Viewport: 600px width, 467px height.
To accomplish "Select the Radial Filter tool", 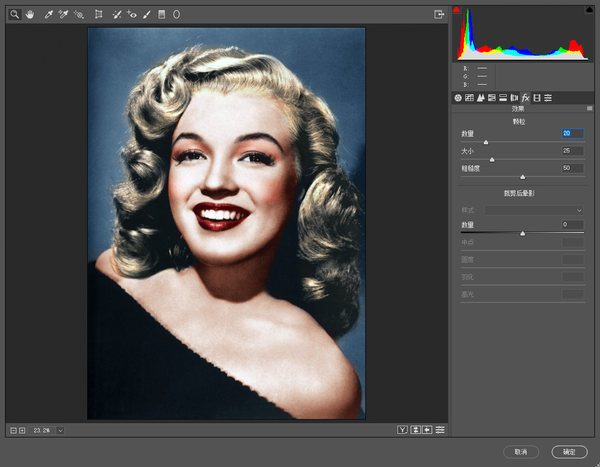I will pyautogui.click(x=177, y=15).
